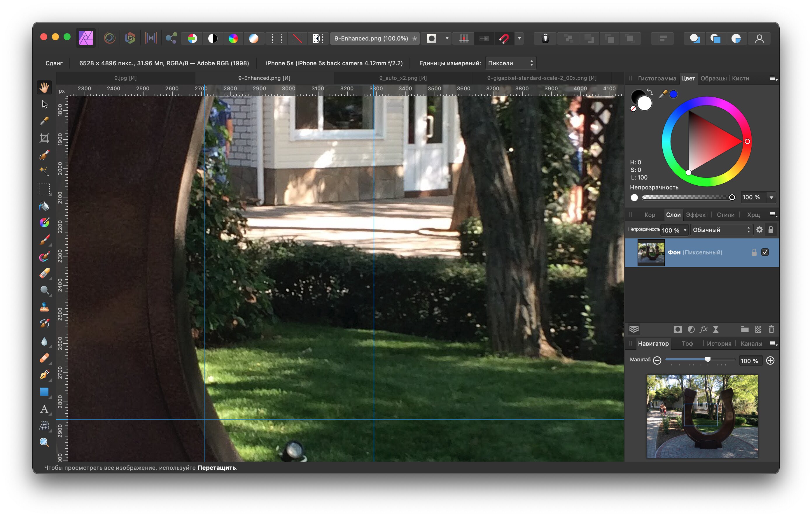Select the Gradient tool
The height and width of the screenshot is (517, 812).
(x=44, y=223)
